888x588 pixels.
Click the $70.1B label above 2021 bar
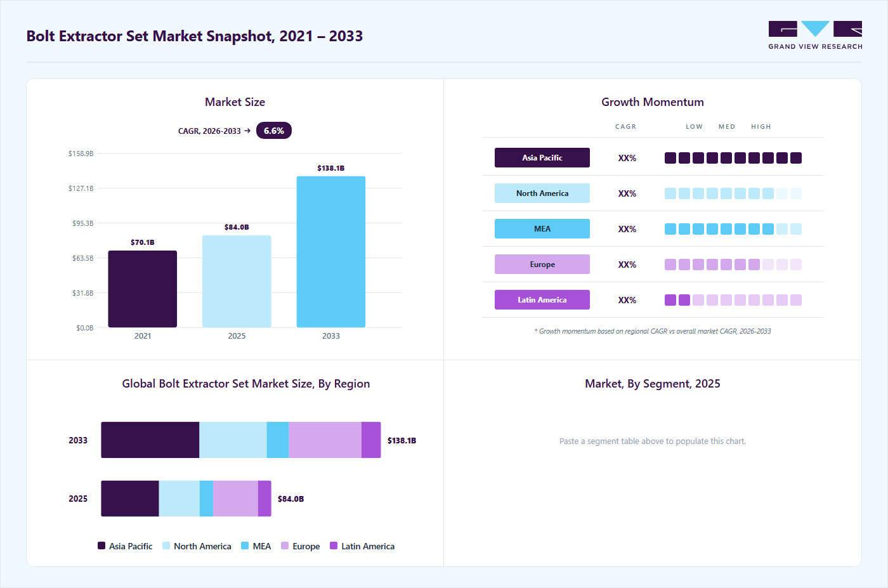click(143, 242)
